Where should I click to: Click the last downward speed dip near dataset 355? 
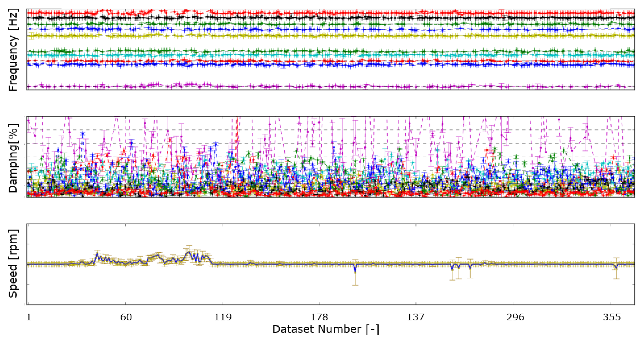(617, 268)
